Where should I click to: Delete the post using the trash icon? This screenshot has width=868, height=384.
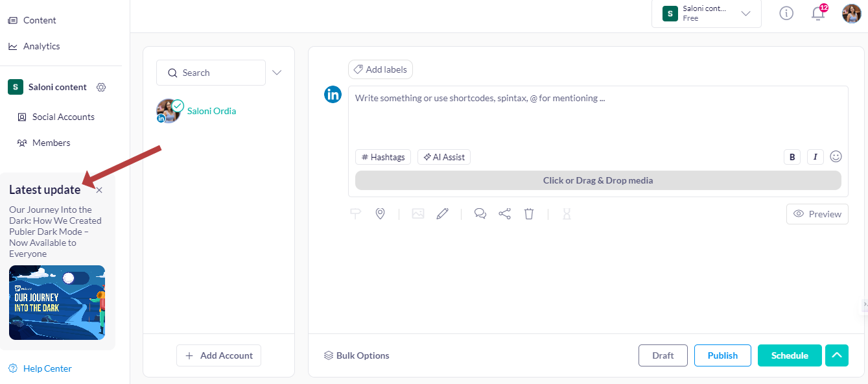pos(529,213)
